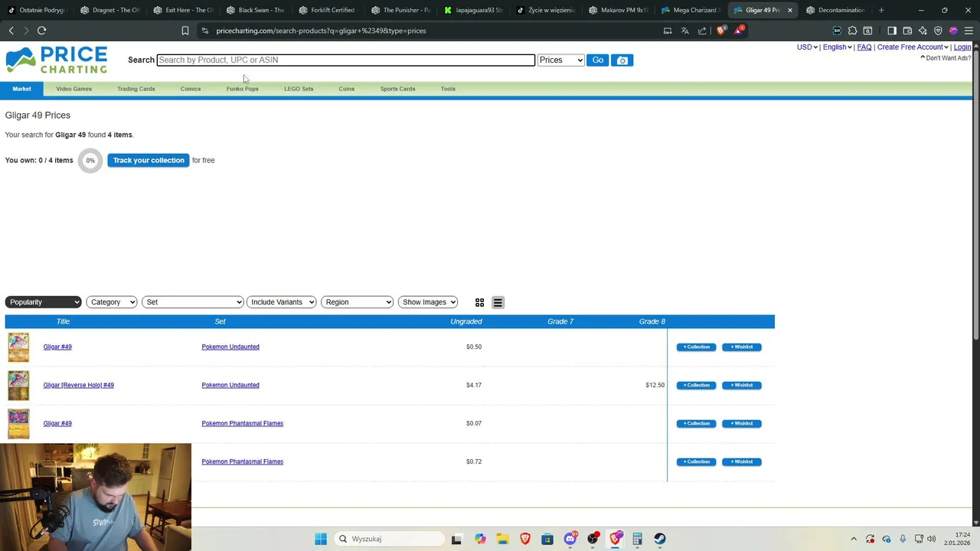
Task: Open Leo AI sparkle icon
Action: 923,31
